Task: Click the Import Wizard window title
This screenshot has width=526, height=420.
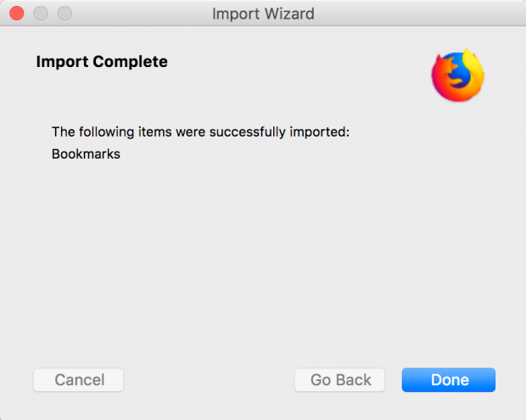Action: [262, 14]
